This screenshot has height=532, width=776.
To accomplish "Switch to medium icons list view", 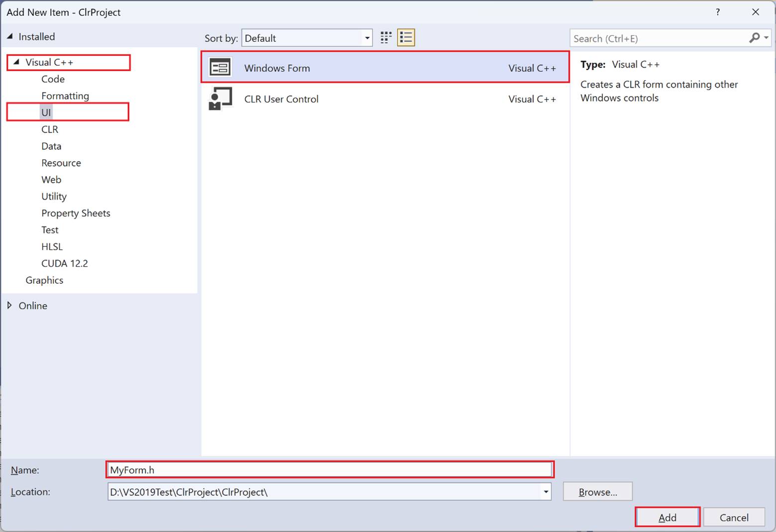I will click(406, 38).
